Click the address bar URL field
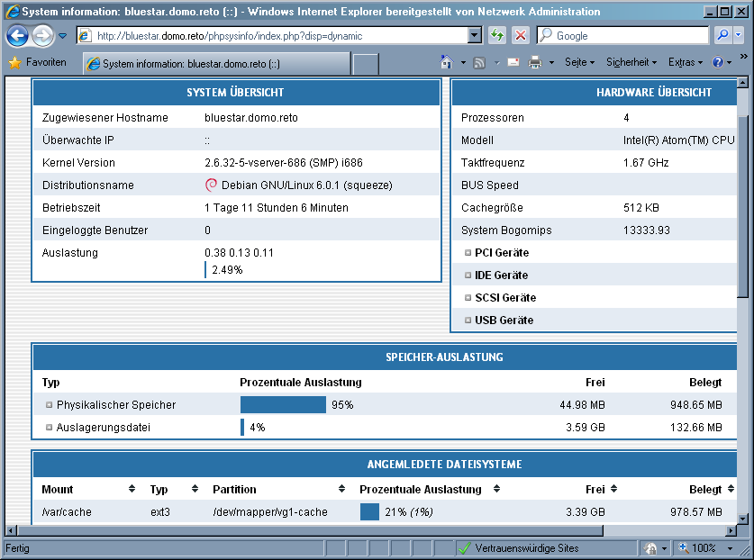This screenshot has height=560, width=754. (279, 36)
